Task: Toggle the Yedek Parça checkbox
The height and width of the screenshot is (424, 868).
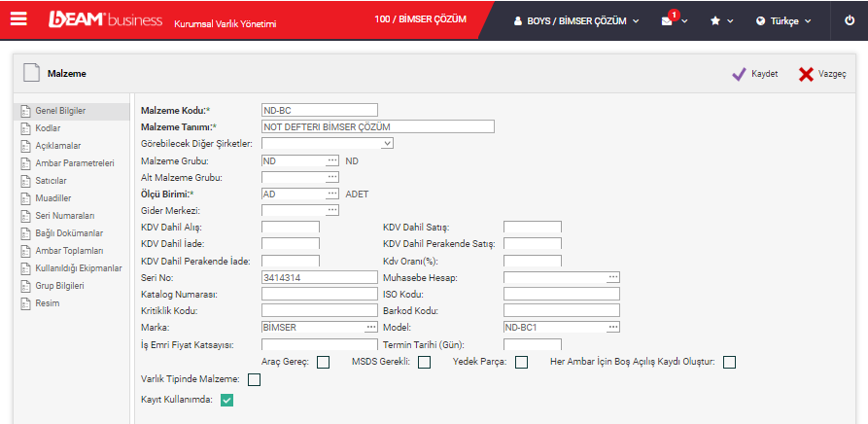Action: pyautogui.click(x=521, y=363)
